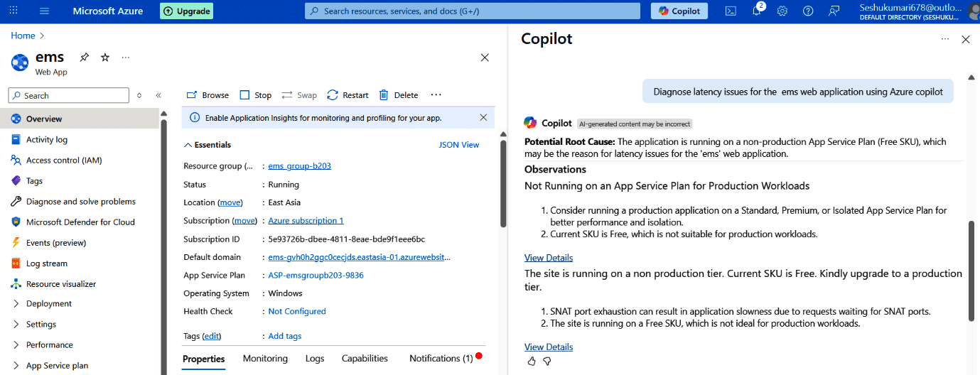
Task: Delete the ems web app
Action: 399,95
